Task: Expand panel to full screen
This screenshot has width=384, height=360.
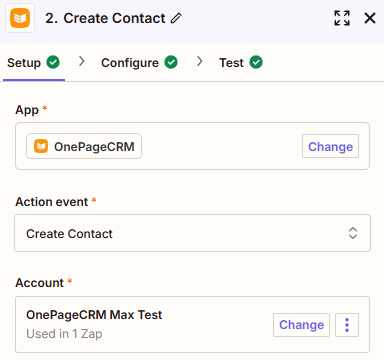Action: click(342, 18)
